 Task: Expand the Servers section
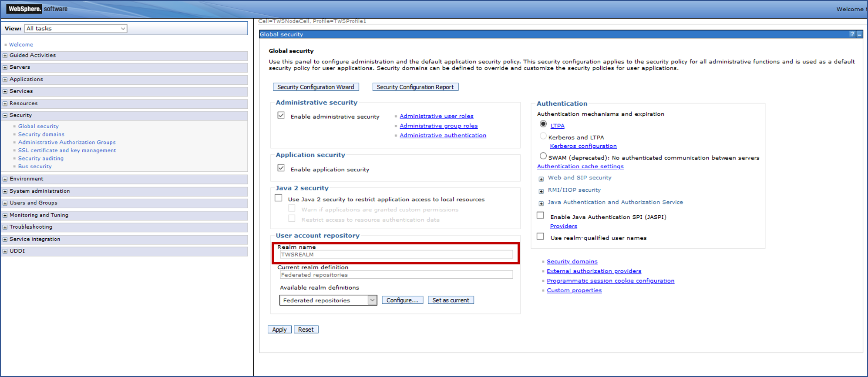click(x=5, y=67)
